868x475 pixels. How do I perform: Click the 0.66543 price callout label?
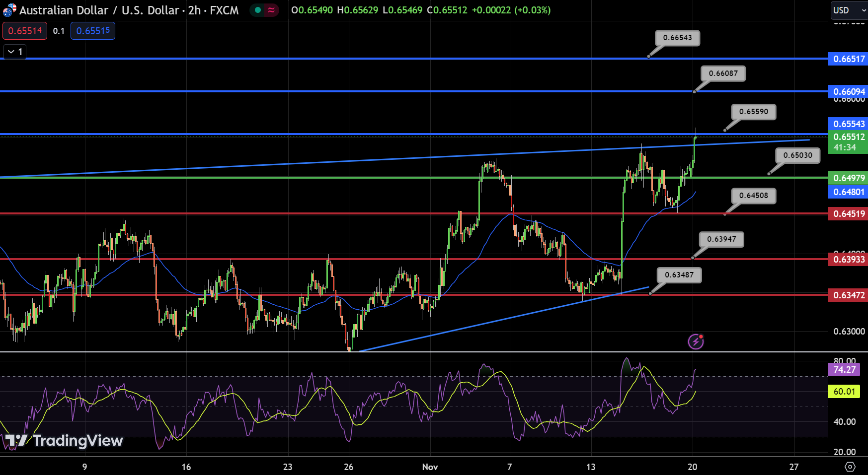[x=677, y=38]
